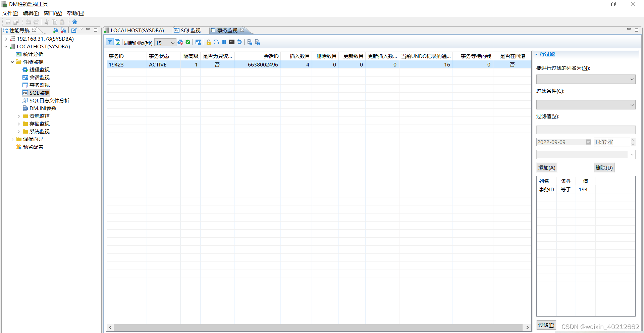Screen dimensions: 644x333
Task: Click the disconnect plug icon with red dot
Action: [x=63, y=30]
